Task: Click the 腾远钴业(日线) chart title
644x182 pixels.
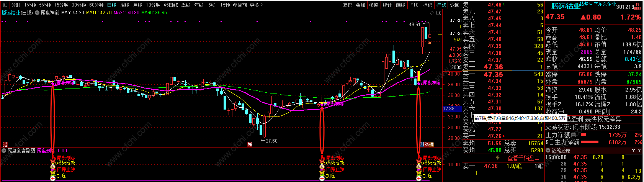Action: [x=17, y=13]
